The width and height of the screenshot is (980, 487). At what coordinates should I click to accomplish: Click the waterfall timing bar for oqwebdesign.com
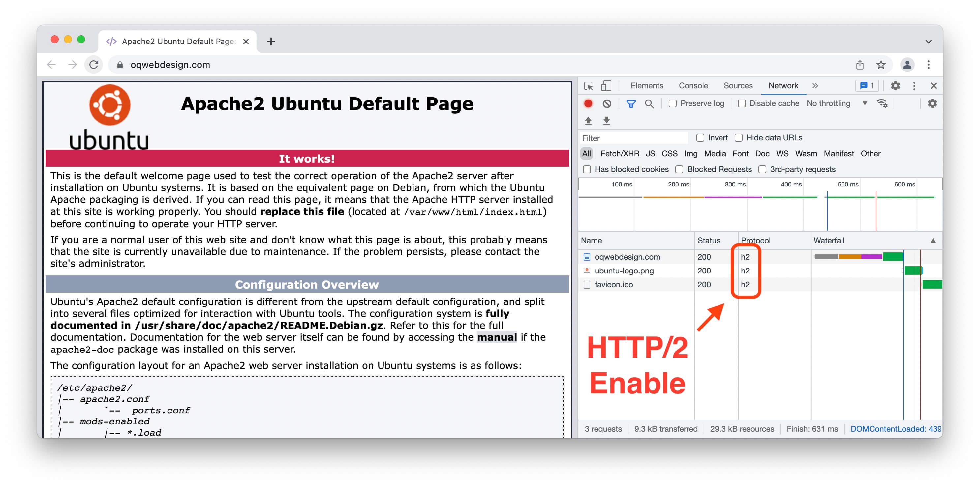click(858, 257)
